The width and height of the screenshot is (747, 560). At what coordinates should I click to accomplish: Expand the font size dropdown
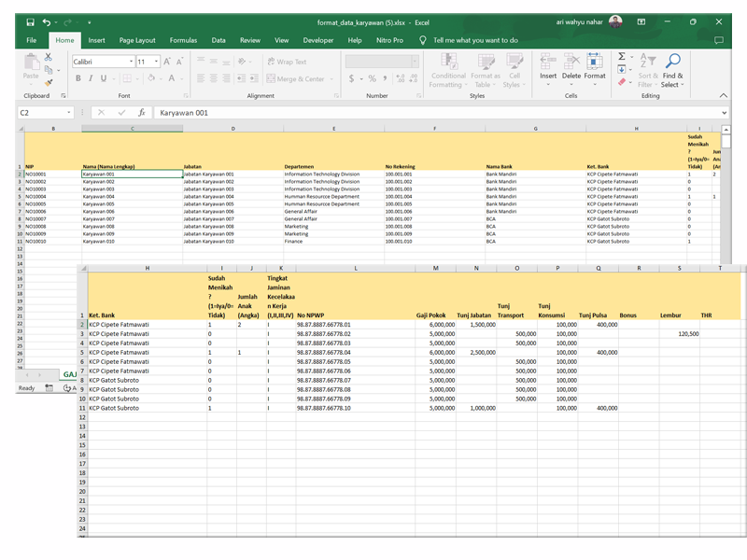coord(157,62)
